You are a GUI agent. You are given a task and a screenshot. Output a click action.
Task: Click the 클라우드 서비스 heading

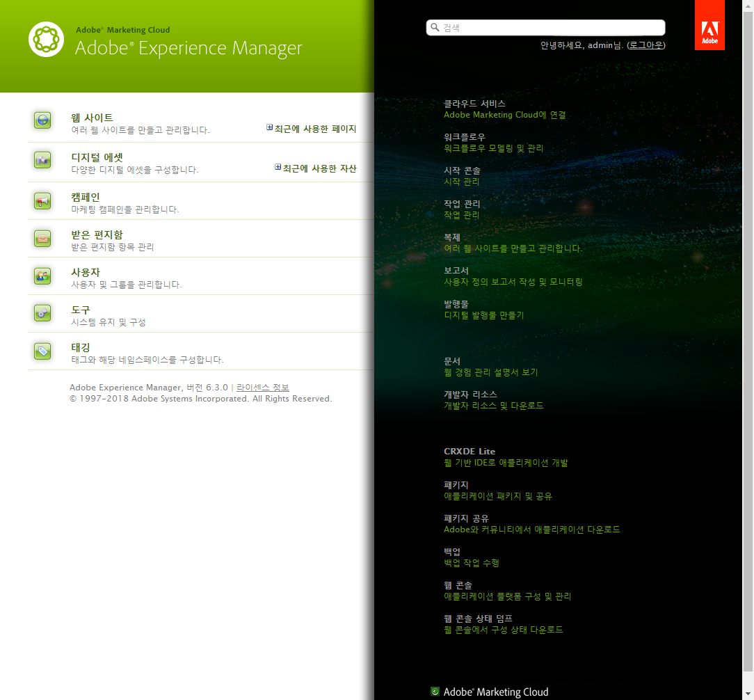pos(474,104)
